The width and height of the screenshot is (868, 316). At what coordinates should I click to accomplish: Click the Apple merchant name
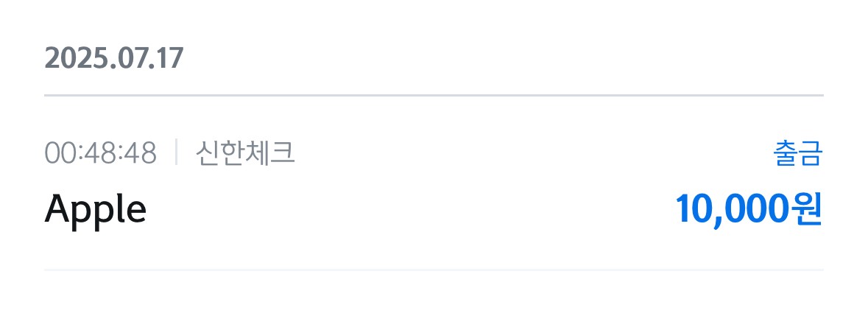(96, 211)
